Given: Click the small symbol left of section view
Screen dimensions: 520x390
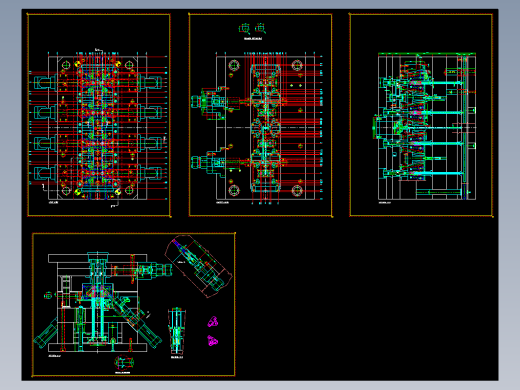Looking at the screenshot, I should point(48,295).
